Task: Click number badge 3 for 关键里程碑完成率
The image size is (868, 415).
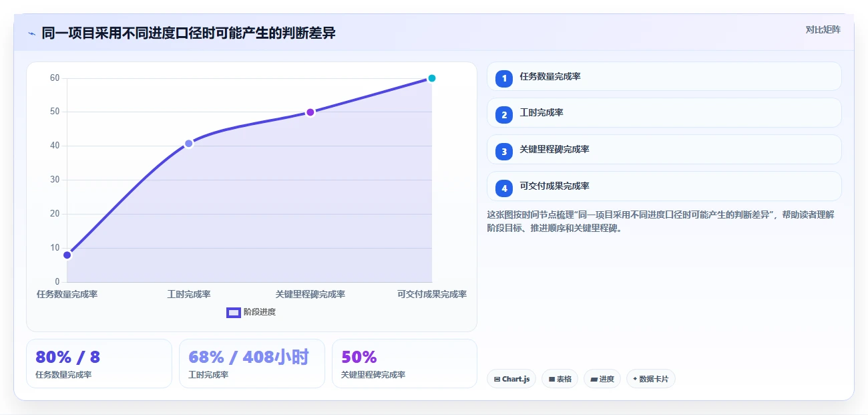Action: (504, 151)
